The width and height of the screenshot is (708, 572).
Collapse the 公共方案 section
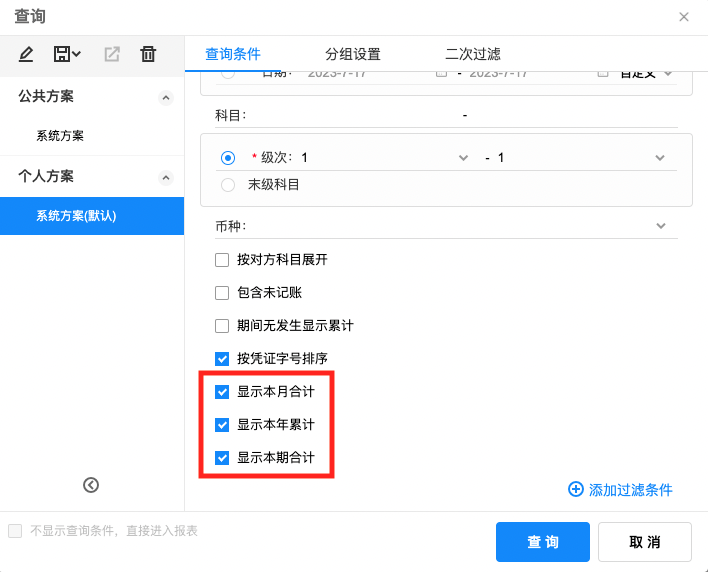pyautogui.click(x=166, y=97)
